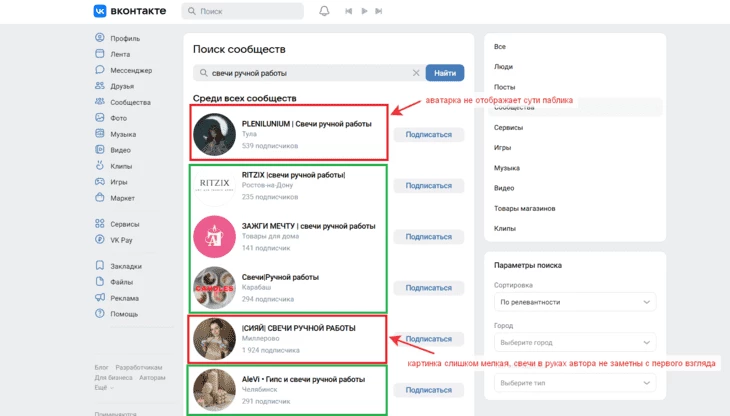Open Сервисы in left sidebar

(117, 224)
